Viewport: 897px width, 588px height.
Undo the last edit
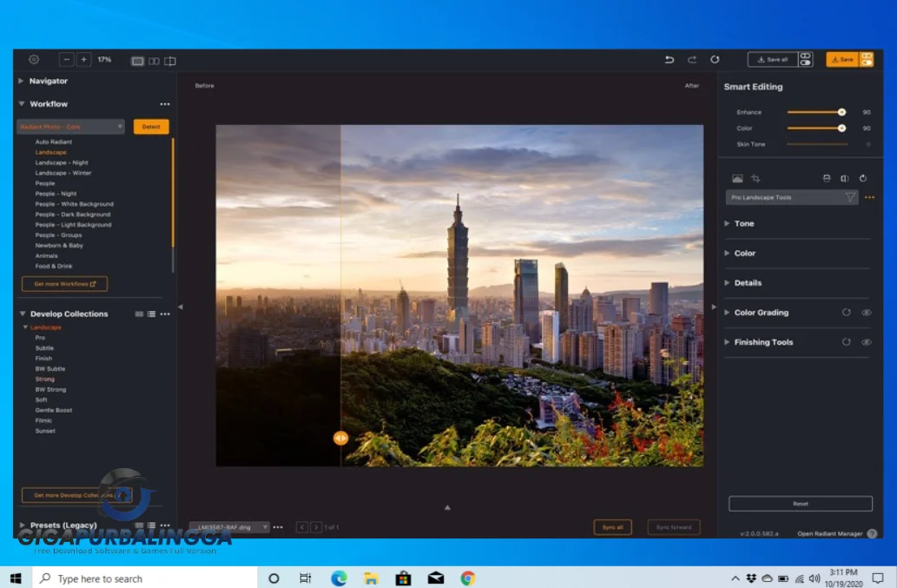[669, 59]
